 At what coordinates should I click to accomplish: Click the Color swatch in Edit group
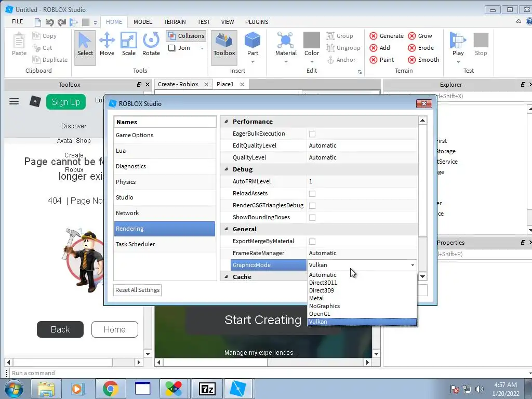[x=312, y=40]
